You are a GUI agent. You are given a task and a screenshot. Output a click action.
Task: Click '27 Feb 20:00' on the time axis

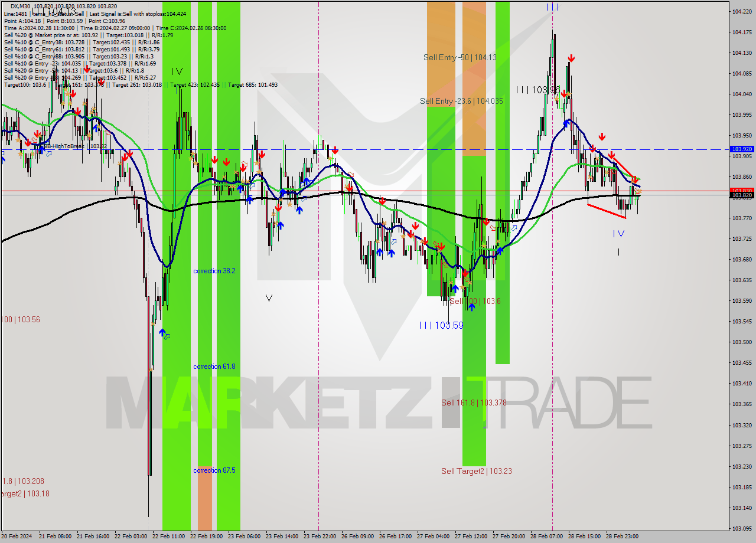click(509, 537)
